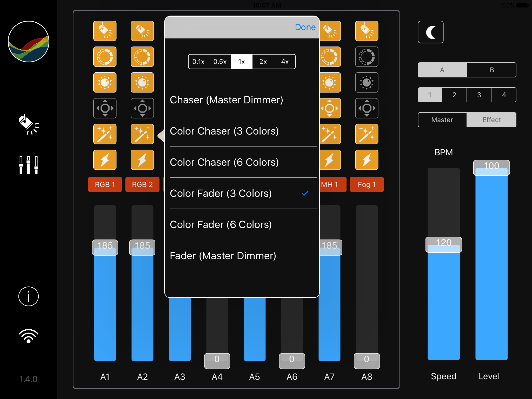Toggle the color wheel button above RGB 1
Image resolution: width=532 pixels, height=399 pixels.
(105, 57)
